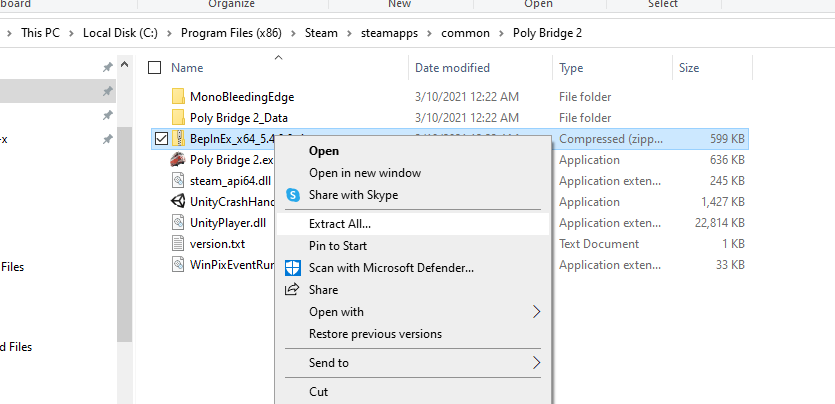
Task: Click the MonoBleedingEdge folder icon
Action: [179, 97]
